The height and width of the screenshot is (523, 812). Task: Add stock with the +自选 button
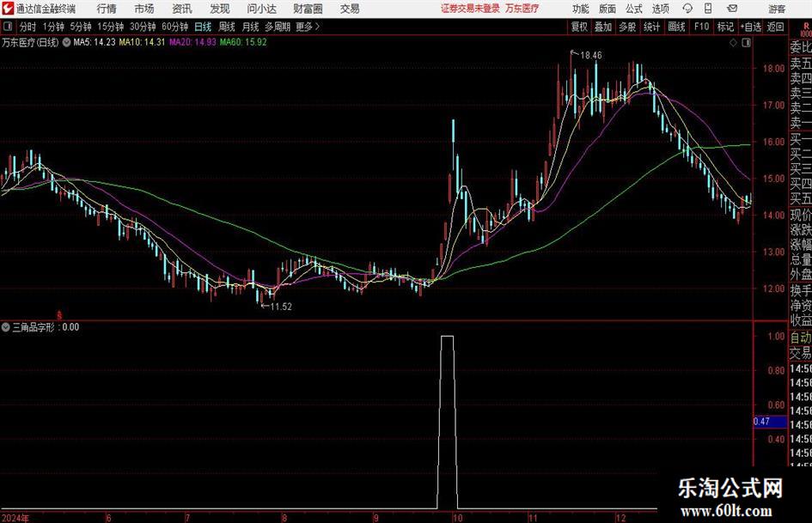(x=751, y=27)
